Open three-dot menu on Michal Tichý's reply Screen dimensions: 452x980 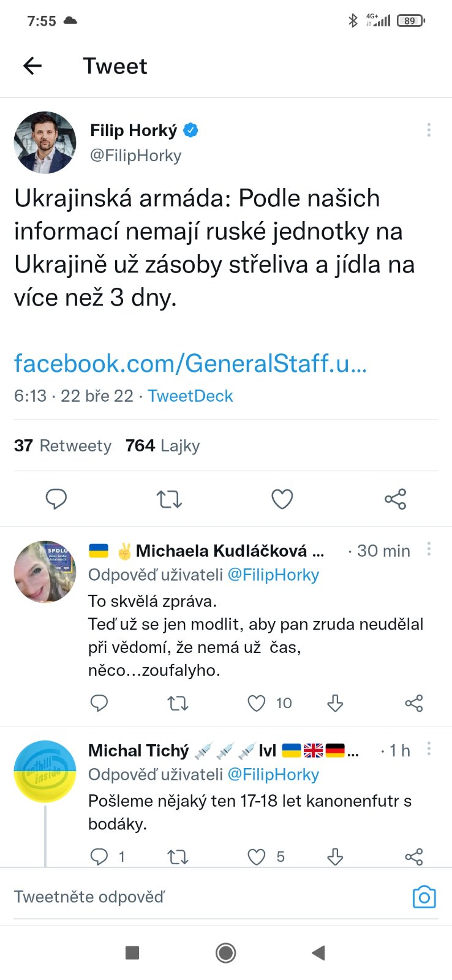coord(429,748)
